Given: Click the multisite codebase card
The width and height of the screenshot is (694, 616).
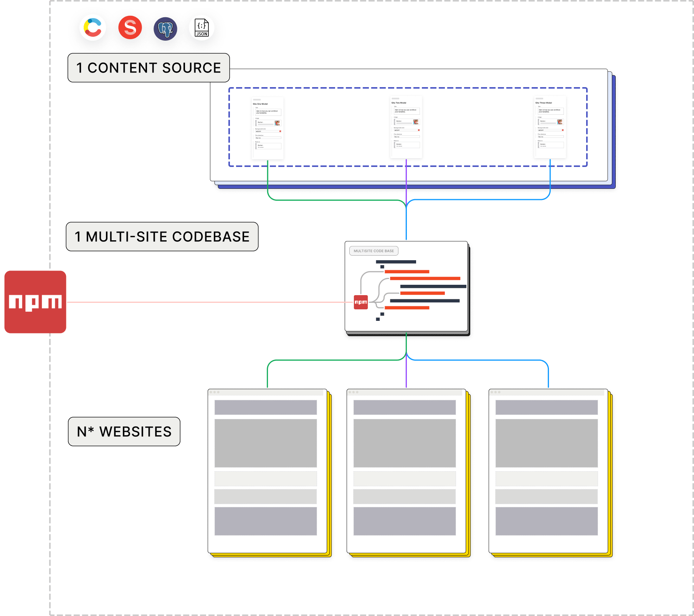Looking at the screenshot, I should pos(406,286).
